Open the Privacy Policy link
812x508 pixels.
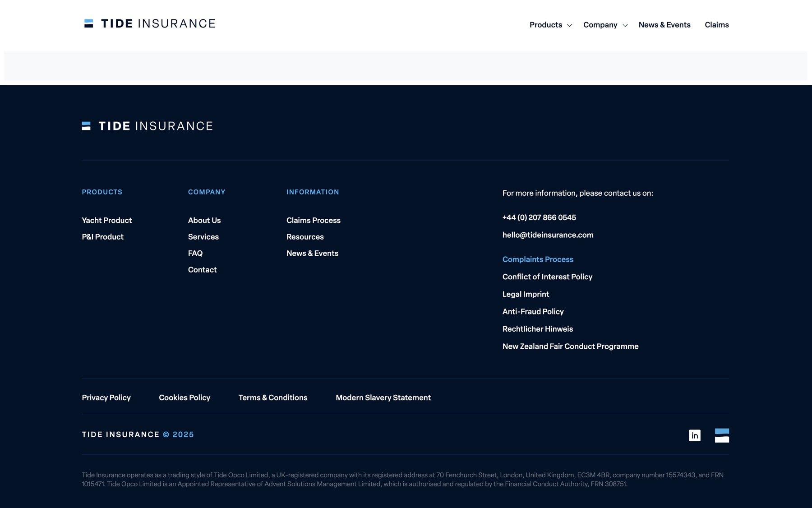[106, 397]
